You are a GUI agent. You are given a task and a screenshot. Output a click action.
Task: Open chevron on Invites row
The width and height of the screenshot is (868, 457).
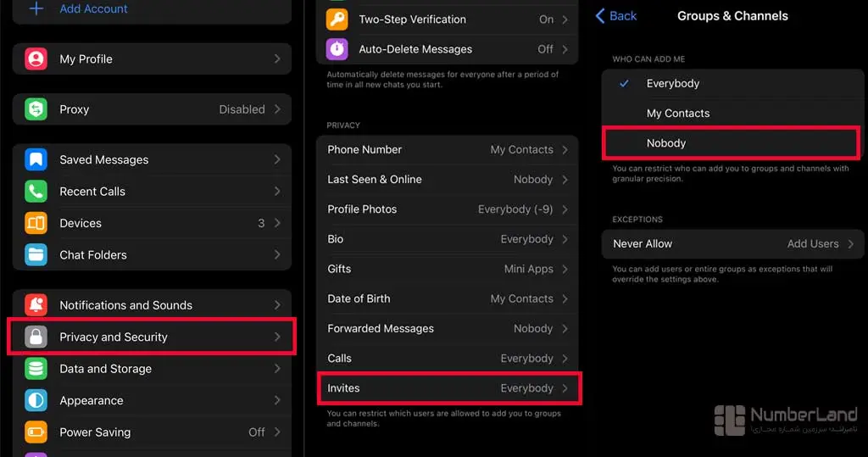click(565, 388)
